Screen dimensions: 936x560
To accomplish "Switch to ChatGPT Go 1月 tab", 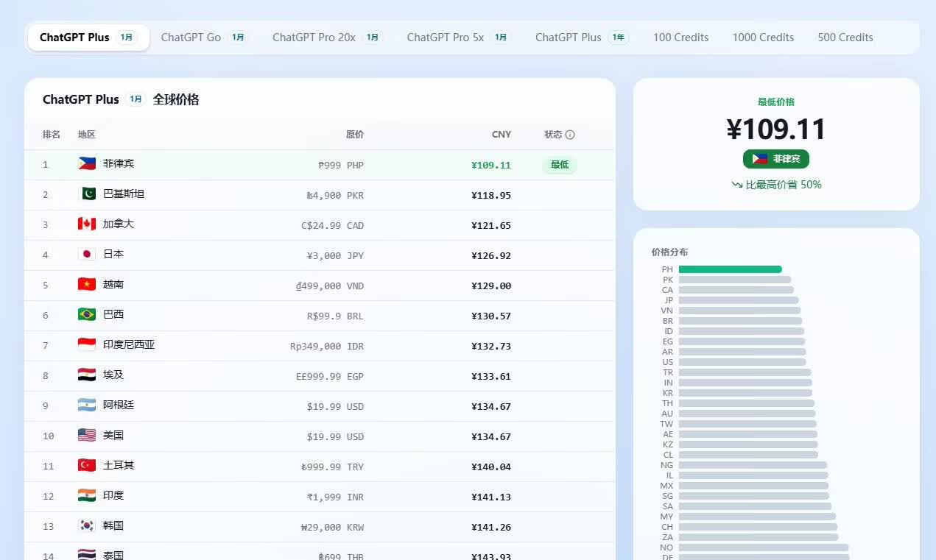I will (204, 38).
